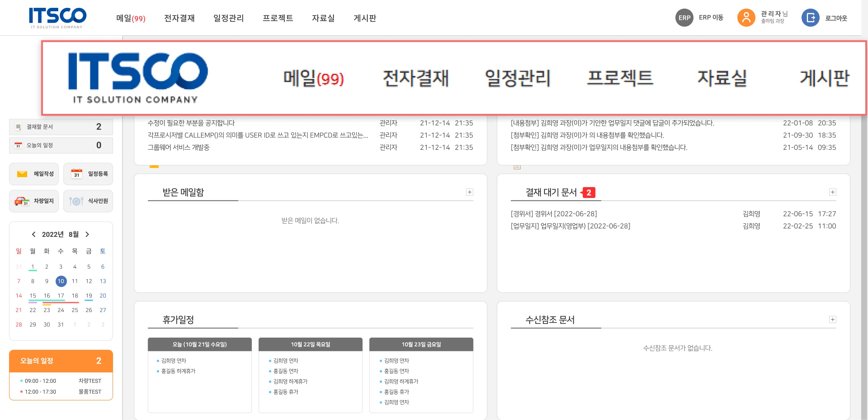Click the orange user profile icon
Screen dimensions: 868x420
pyautogui.click(x=746, y=18)
